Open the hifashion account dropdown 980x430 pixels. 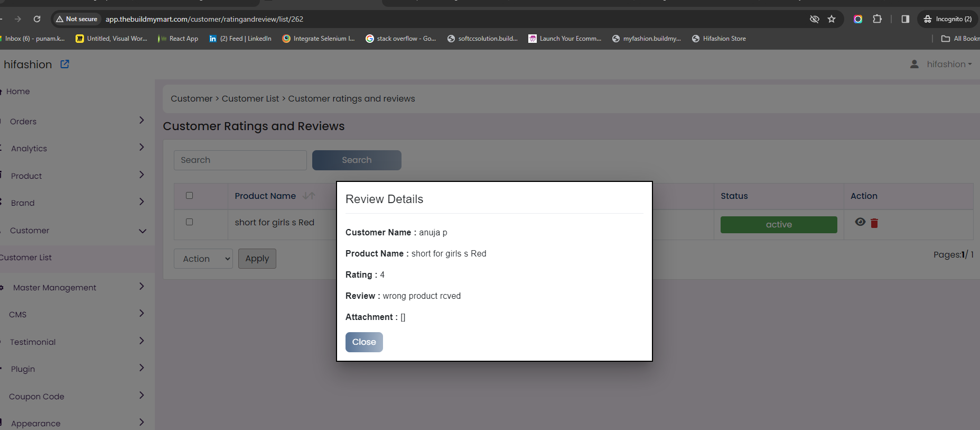pyautogui.click(x=949, y=64)
